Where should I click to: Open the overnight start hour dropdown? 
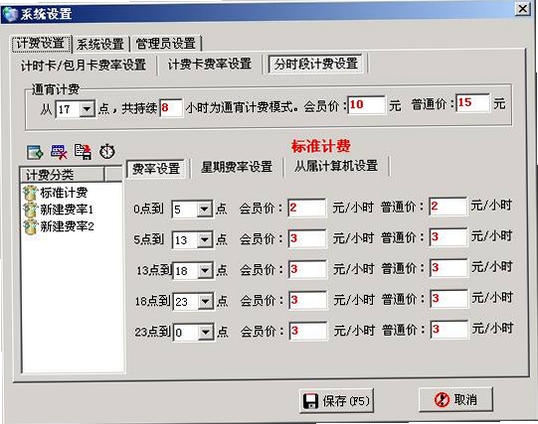(87, 109)
